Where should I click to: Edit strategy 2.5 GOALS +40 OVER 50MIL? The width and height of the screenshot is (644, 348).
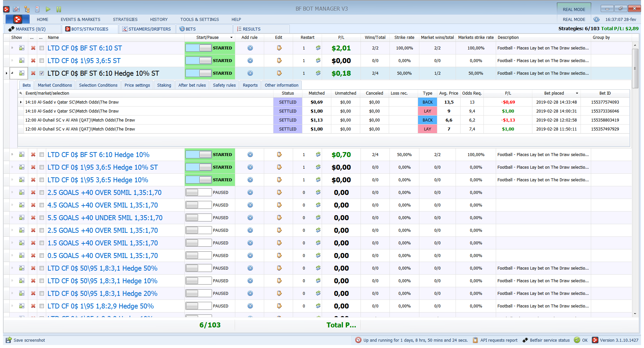(279, 192)
